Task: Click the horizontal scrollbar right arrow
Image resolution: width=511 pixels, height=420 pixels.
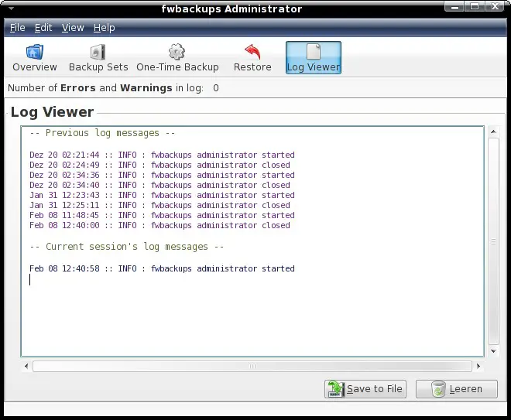Action: [478, 367]
